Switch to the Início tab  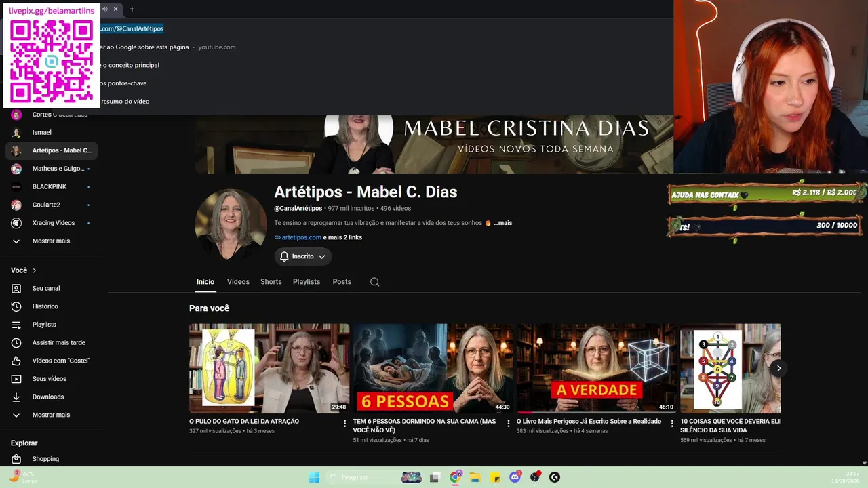(205, 282)
